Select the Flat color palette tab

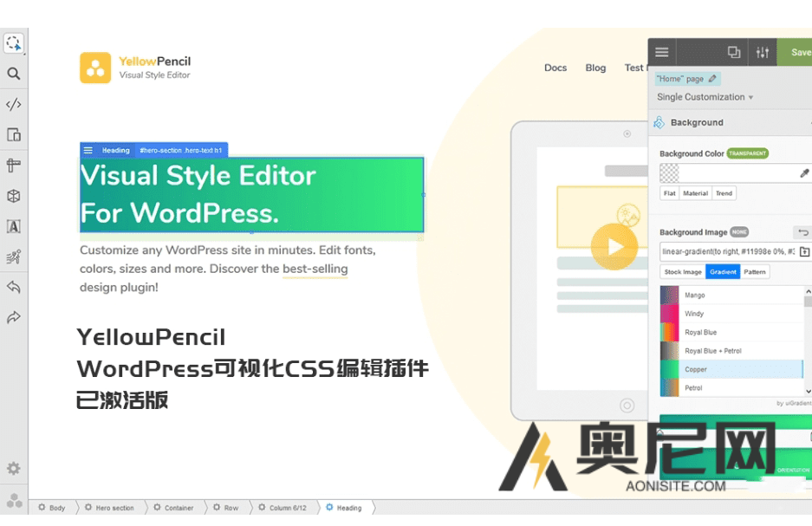670,193
